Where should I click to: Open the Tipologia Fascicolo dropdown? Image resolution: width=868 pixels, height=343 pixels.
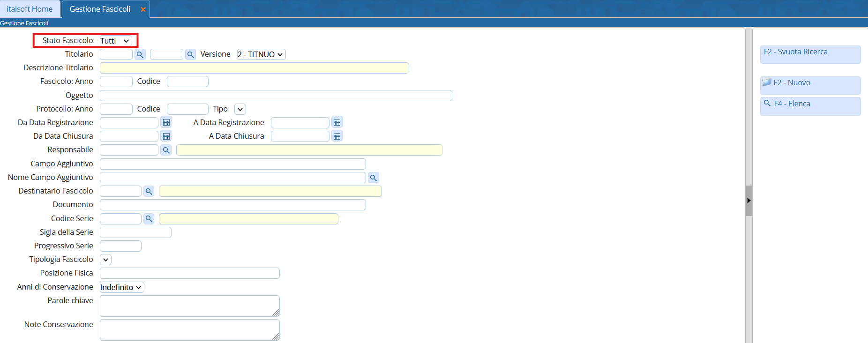(105, 260)
